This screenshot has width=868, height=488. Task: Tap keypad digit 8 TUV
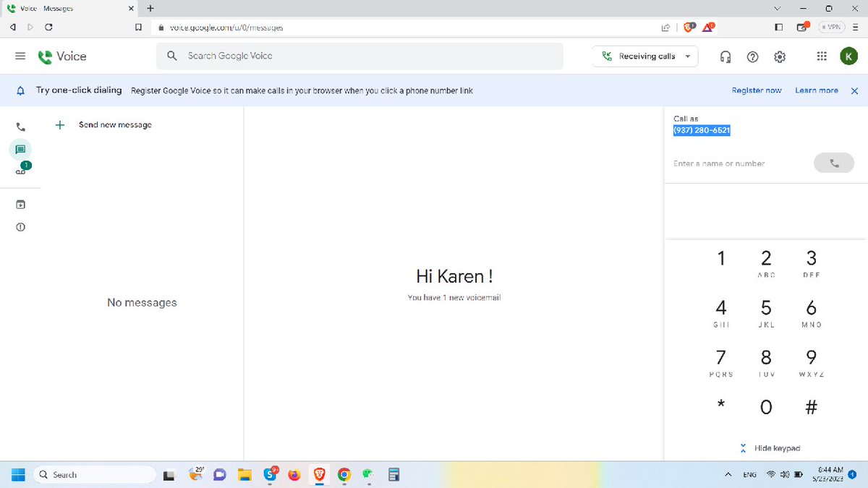(x=766, y=363)
